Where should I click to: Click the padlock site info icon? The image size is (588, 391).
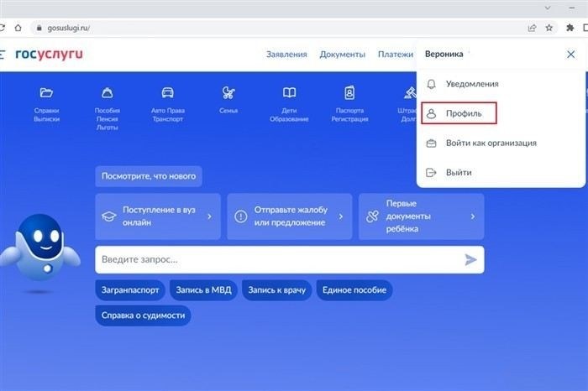click(39, 28)
